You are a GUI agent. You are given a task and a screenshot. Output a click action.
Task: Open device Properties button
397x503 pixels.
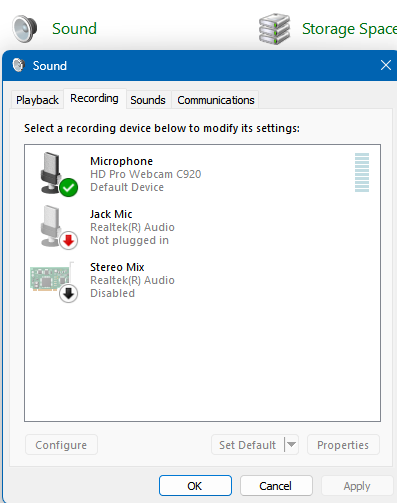(343, 445)
